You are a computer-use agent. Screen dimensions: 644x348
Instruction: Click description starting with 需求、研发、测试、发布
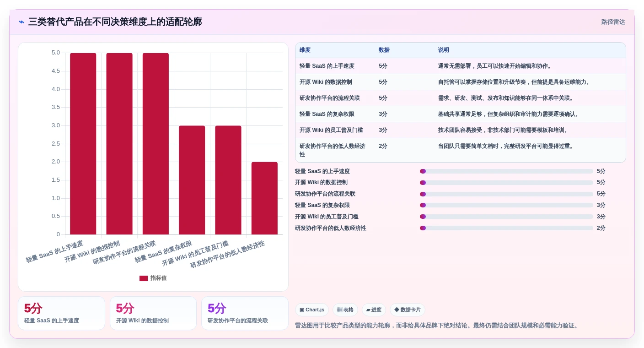click(507, 98)
